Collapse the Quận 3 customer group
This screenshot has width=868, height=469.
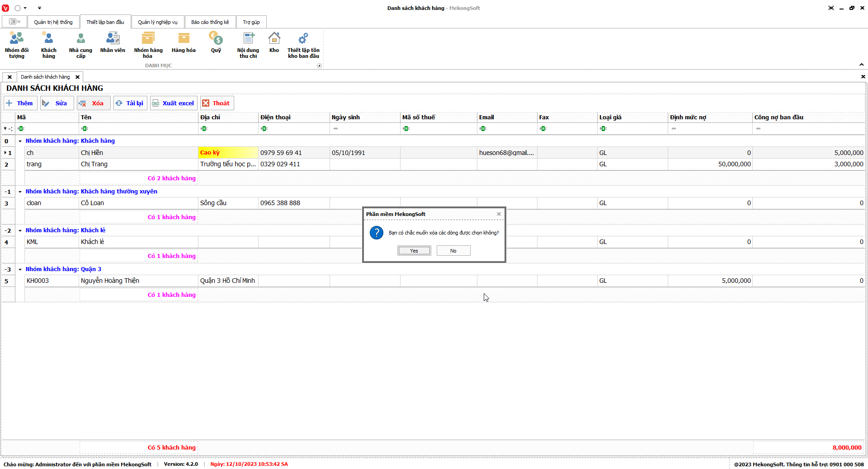20,270
